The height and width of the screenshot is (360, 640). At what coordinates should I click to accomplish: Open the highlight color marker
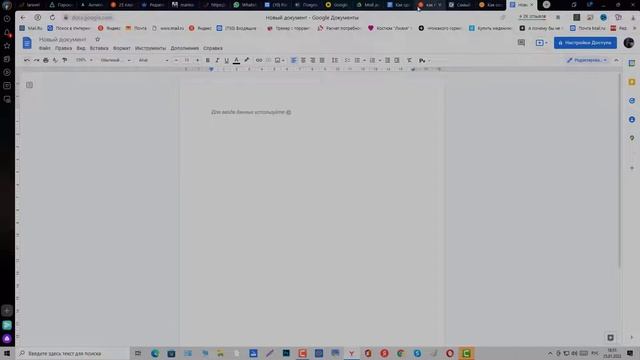click(x=247, y=60)
